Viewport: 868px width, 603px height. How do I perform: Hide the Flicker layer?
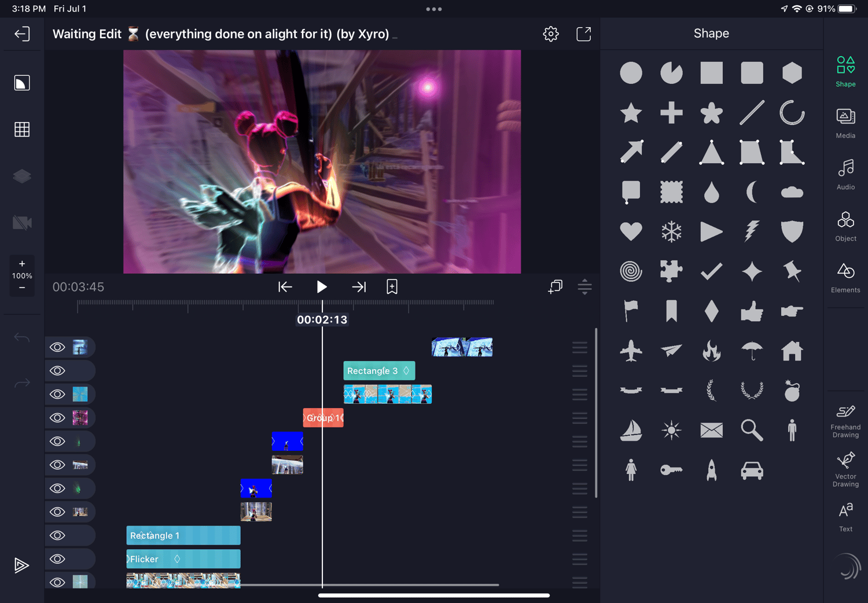click(57, 559)
